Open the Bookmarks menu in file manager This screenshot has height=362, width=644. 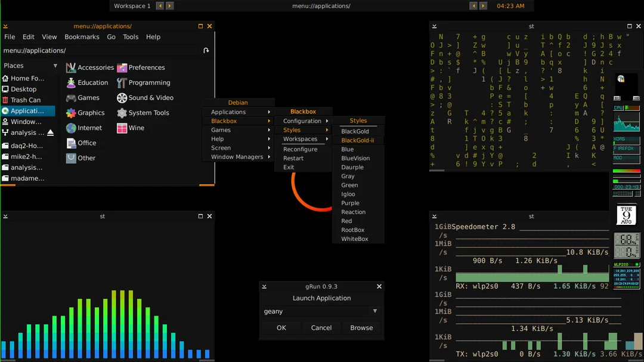point(82,37)
